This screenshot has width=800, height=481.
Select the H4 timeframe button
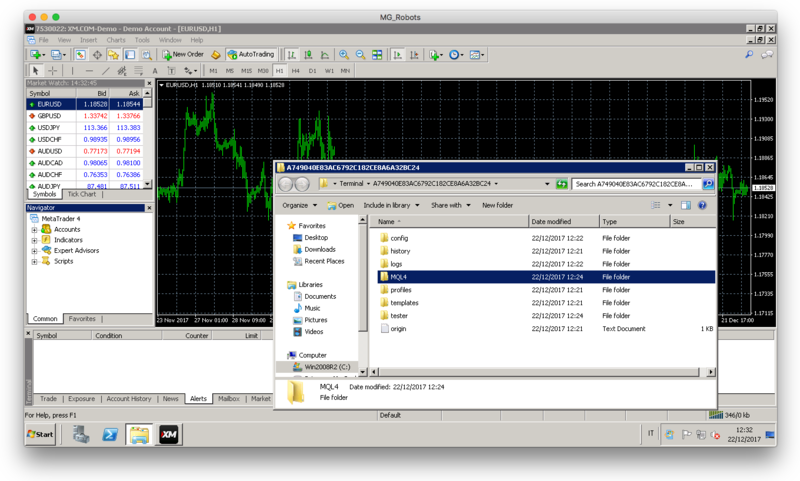[296, 71]
